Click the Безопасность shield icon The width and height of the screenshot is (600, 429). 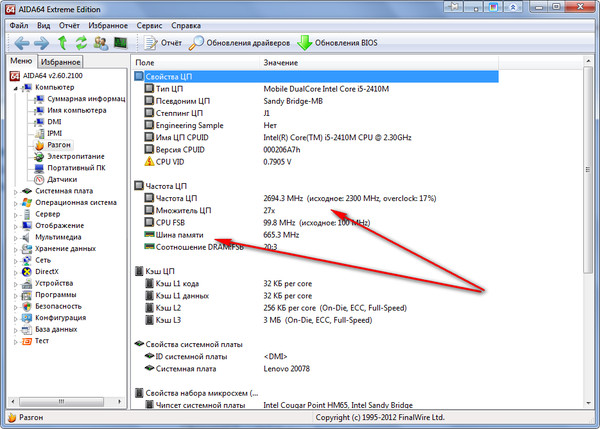tap(27, 307)
